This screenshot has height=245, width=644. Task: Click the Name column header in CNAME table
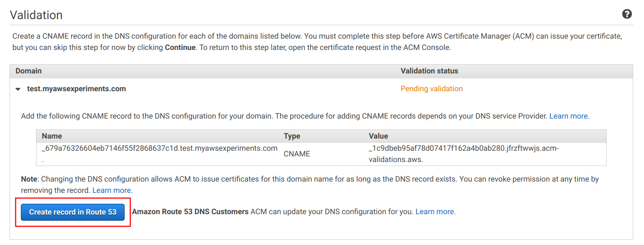point(52,136)
